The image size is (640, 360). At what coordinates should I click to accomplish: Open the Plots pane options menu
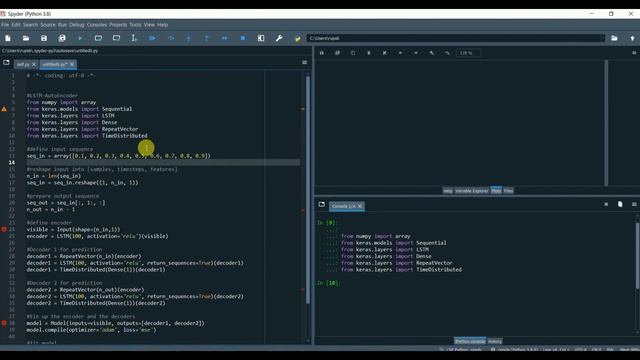pos(634,53)
